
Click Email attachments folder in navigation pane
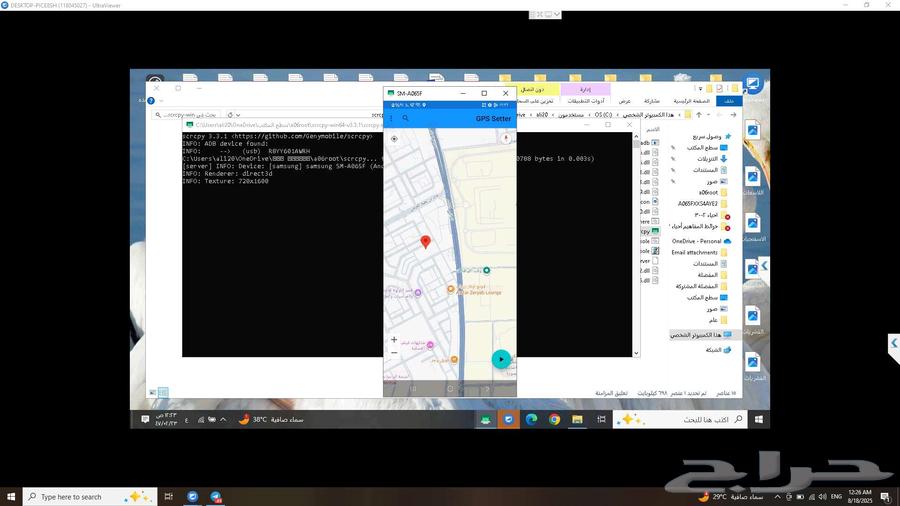coord(695,252)
